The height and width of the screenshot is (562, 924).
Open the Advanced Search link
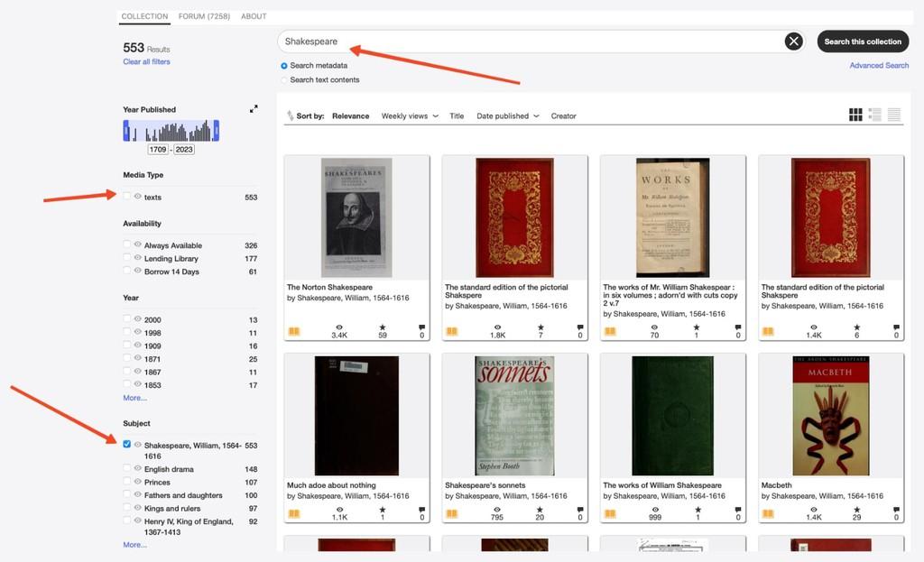point(879,65)
